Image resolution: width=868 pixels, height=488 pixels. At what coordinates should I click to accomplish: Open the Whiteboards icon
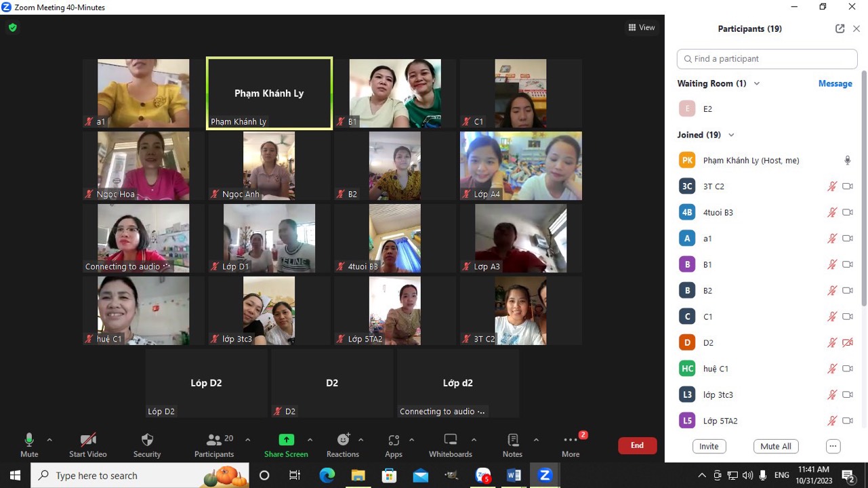pyautogui.click(x=451, y=440)
